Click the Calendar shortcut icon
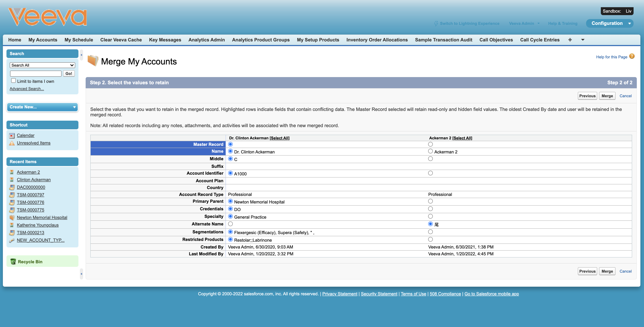This screenshot has width=644, height=327. pos(12,136)
